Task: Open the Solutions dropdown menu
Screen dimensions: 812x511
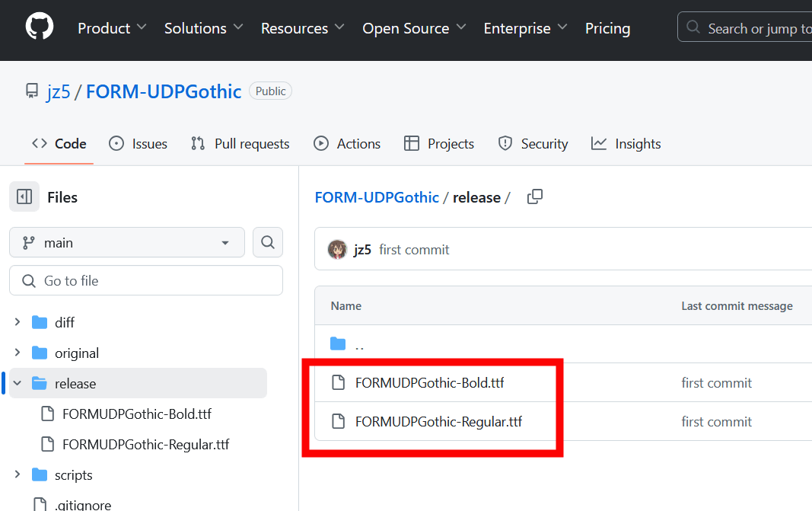Action: 203,28
